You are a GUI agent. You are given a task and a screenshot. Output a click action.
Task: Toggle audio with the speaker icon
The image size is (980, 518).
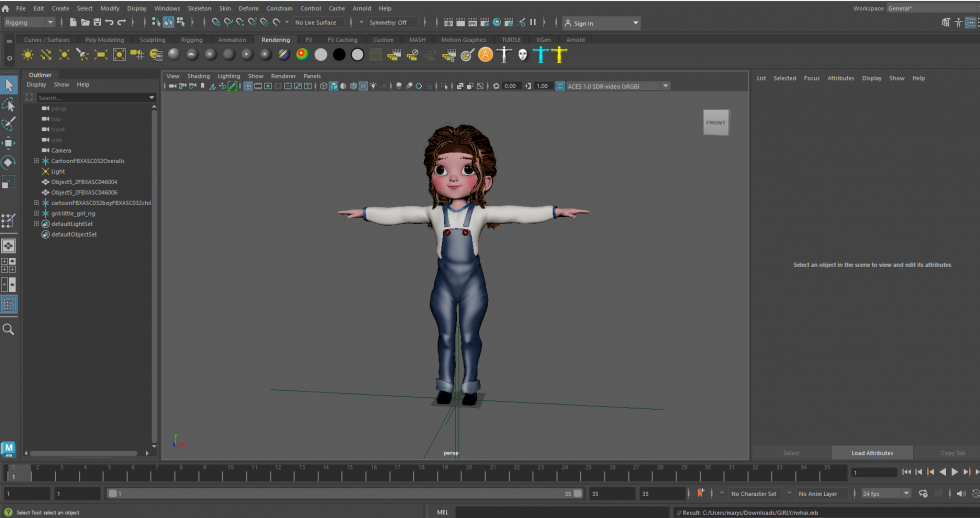click(961, 494)
